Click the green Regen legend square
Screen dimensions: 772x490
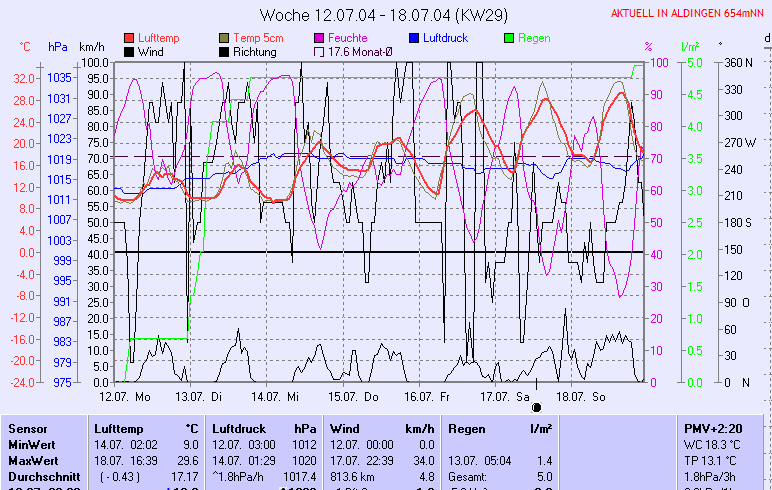[510, 38]
